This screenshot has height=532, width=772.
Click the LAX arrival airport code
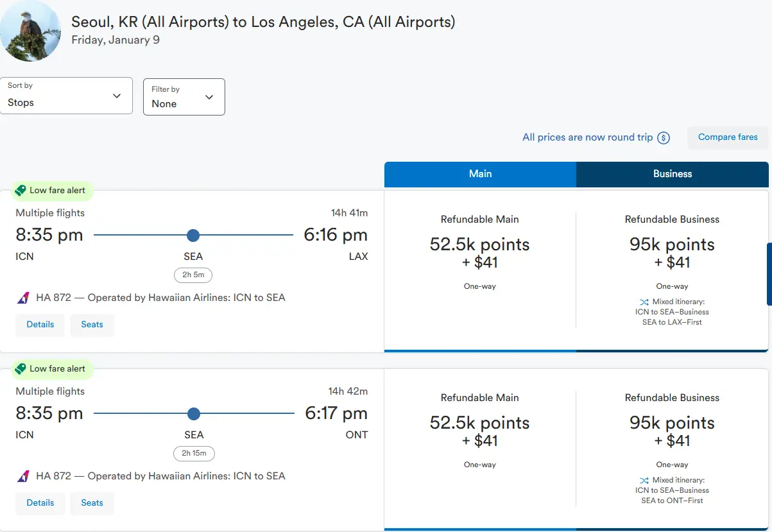coord(358,257)
